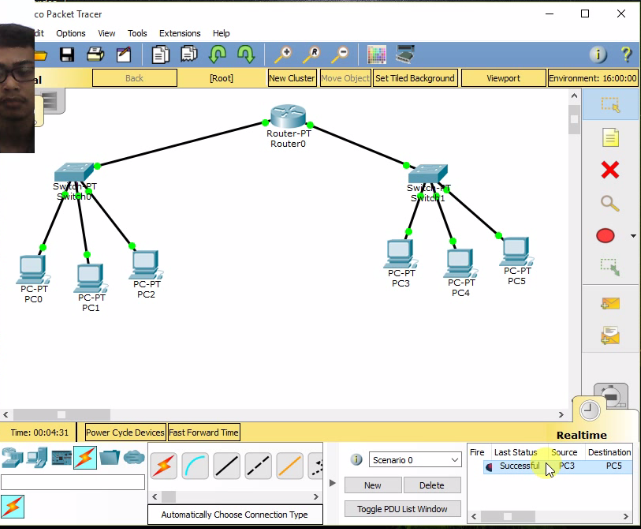The width and height of the screenshot is (641, 529).
Task: Select the Multiuser Connection cloud icon
Action: point(134,457)
